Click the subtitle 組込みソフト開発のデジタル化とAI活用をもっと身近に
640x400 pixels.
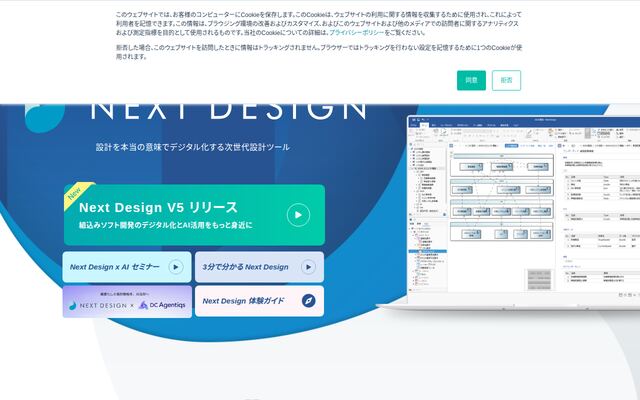coord(165,225)
